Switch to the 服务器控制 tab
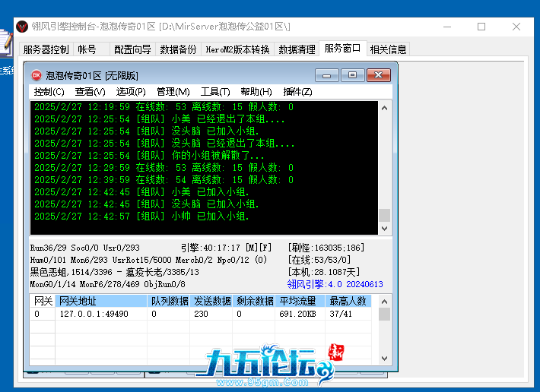540x392 pixels. point(46,49)
